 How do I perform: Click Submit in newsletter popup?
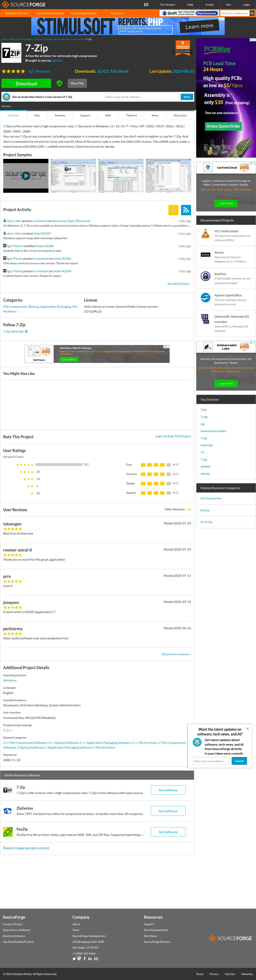click(x=239, y=761)
